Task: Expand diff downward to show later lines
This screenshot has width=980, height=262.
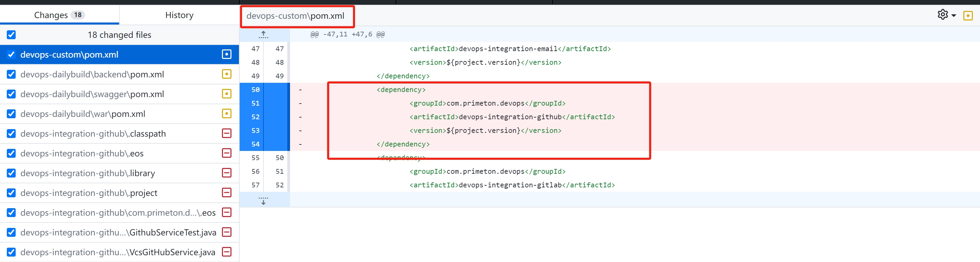Action: pos(263,201)
